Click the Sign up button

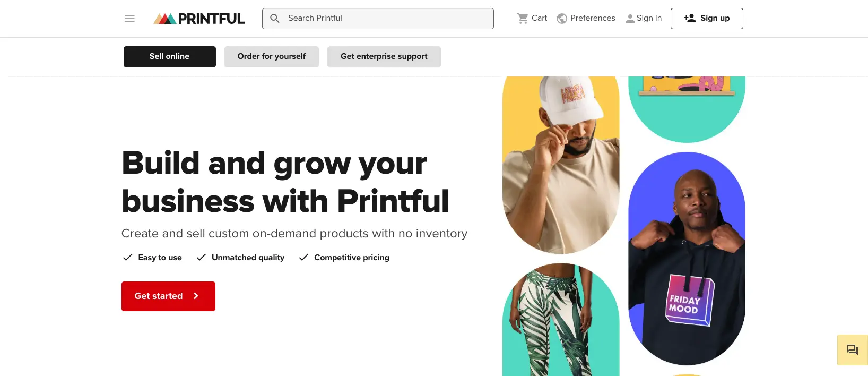point(707,18)
